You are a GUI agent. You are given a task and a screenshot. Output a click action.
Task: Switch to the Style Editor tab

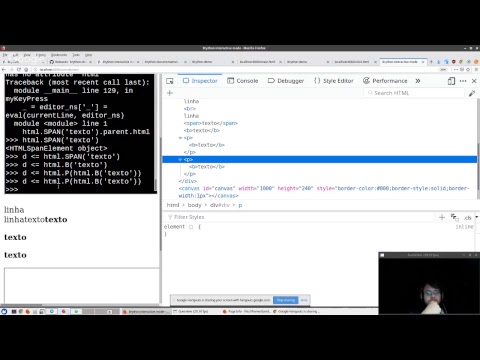click(x=333, y=81)
